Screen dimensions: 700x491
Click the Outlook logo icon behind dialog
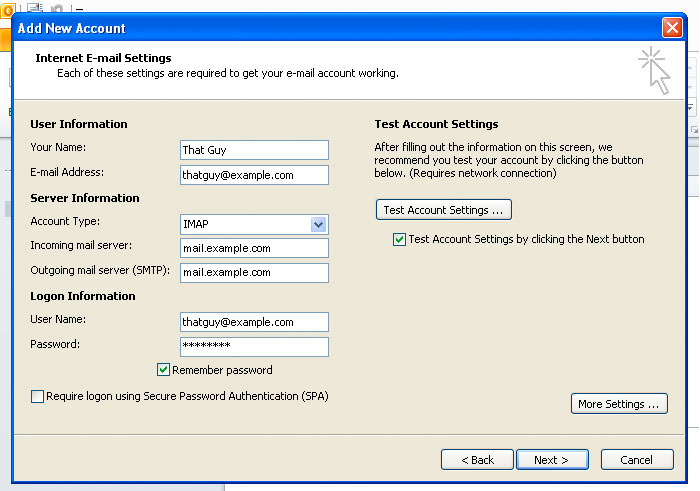pos(6,8)
